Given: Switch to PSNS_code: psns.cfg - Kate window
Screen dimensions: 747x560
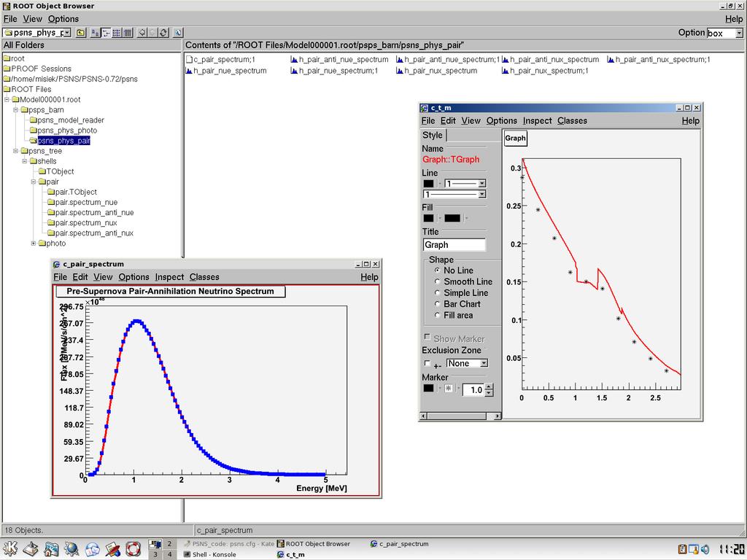Looking at the screenshot, I should pos(228,544).
